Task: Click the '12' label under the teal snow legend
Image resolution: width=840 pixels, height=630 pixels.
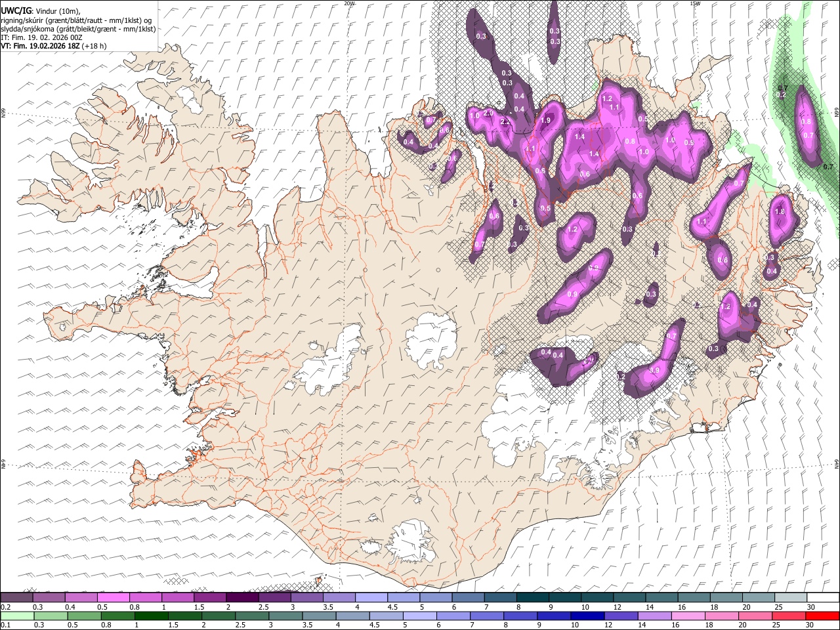Action: pos(618,607)
